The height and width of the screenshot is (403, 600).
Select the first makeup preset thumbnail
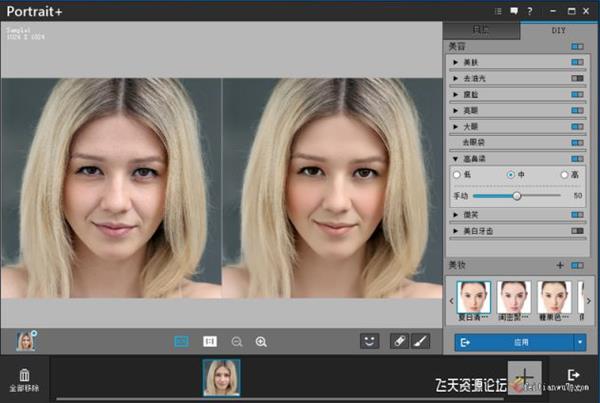click(x=474, y=297)
